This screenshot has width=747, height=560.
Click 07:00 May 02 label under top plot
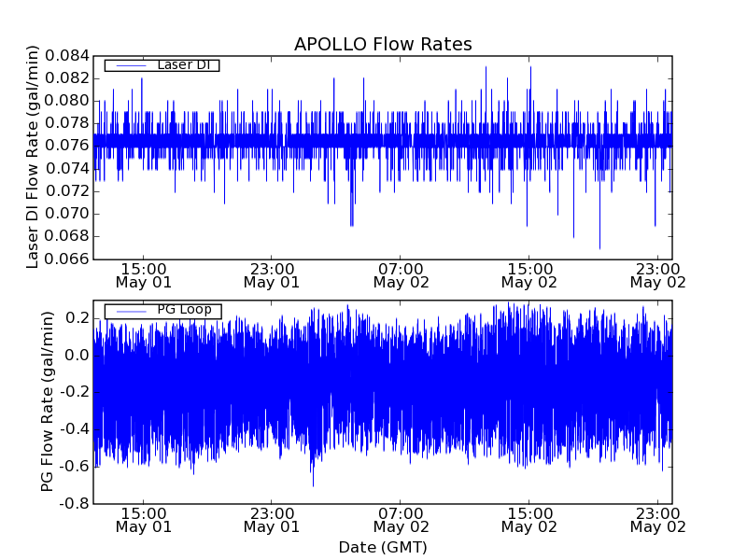(x=401, y=273)
